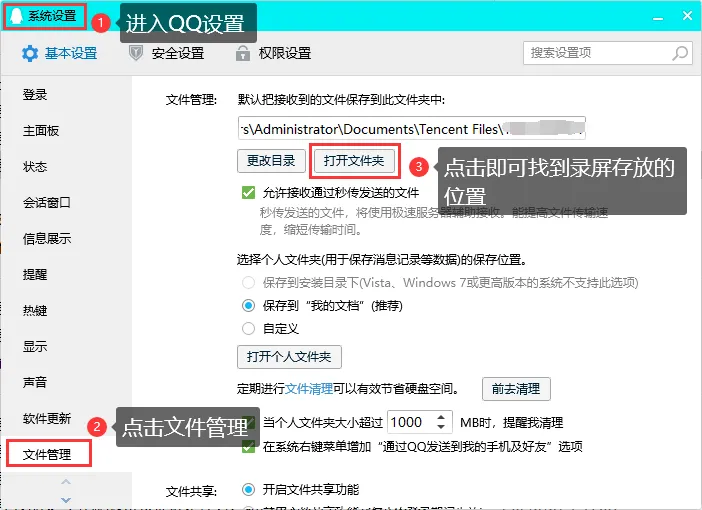Select 开启文件共享功能 radio option
Screen dimensions: 702x510
tap(248, 489)
